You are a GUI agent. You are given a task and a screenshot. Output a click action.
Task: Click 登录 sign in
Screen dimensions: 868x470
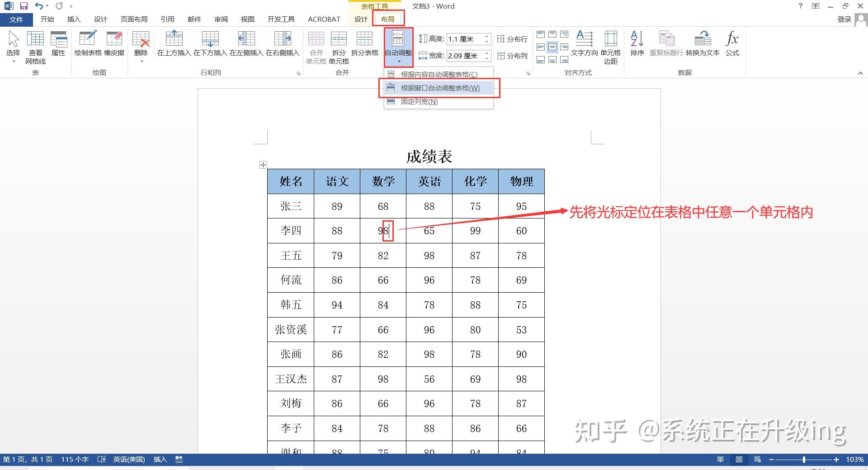coord(844,19)
